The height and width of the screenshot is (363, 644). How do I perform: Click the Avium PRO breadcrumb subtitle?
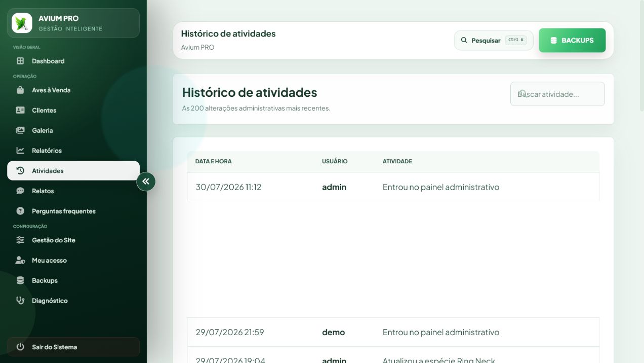coord(197,47)
